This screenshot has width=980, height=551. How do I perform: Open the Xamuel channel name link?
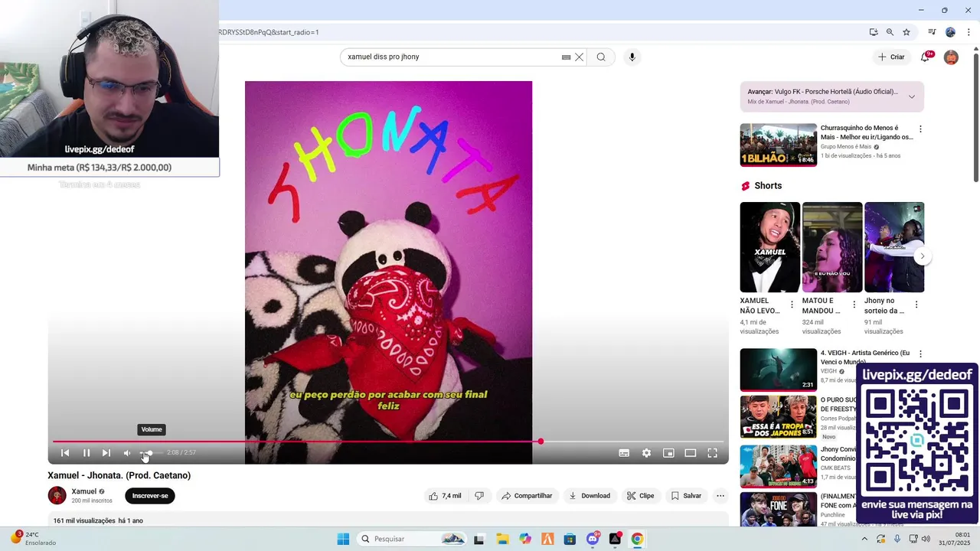point(84,491)
